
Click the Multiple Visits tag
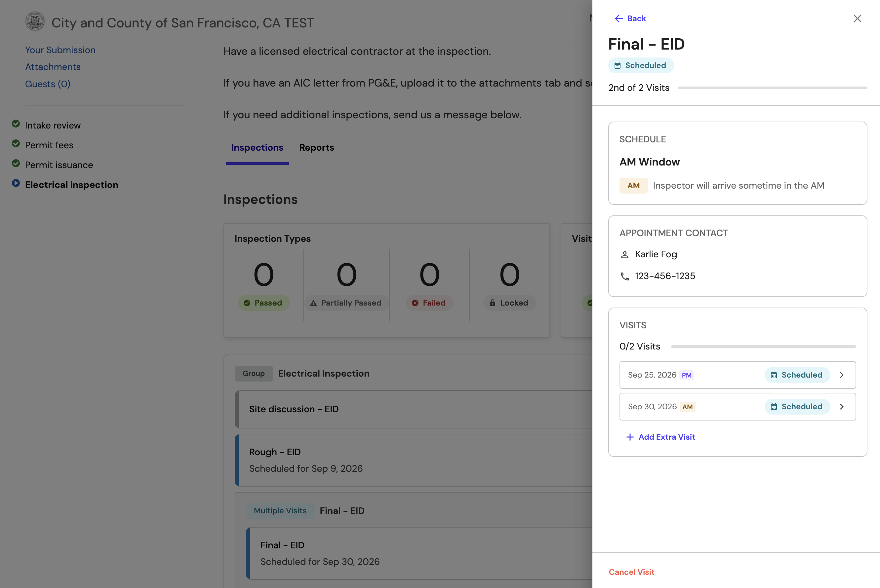coord(280,511)
